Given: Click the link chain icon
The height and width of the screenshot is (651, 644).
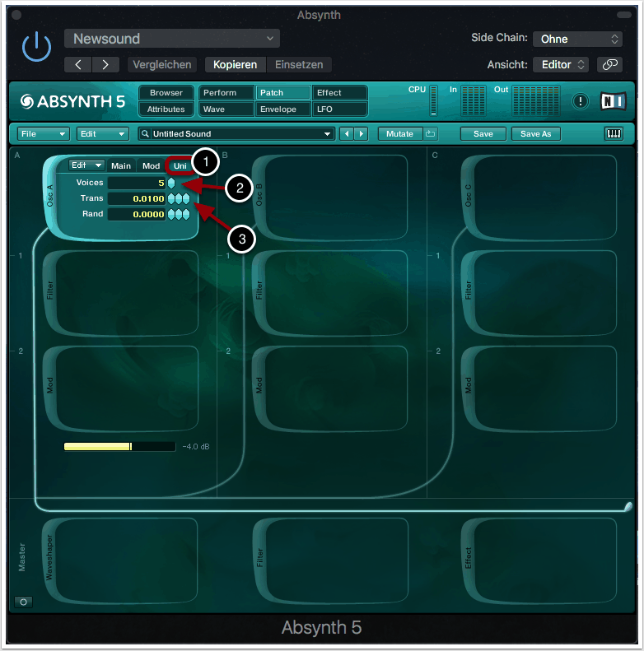Looking at the screenshot, I should coord(609,65).
